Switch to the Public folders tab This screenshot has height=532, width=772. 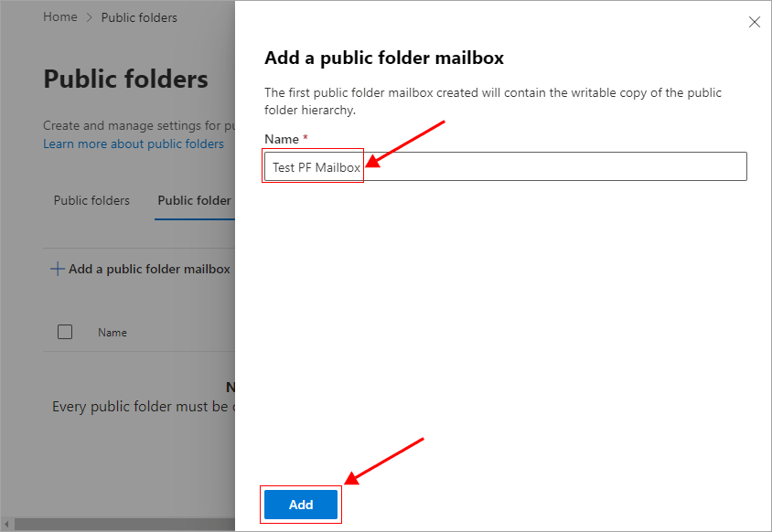pyautogui.click(x=91, y=200)
